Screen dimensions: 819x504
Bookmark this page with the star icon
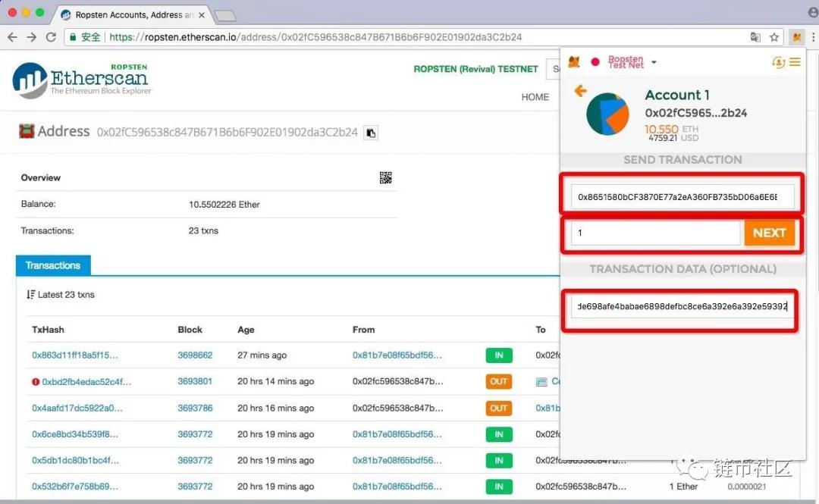coord(774,36)
